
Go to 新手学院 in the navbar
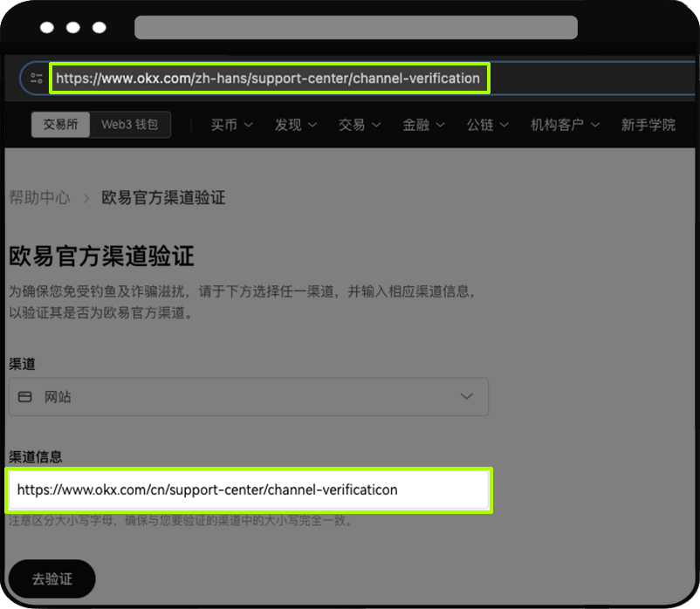(x=648, y=125)
